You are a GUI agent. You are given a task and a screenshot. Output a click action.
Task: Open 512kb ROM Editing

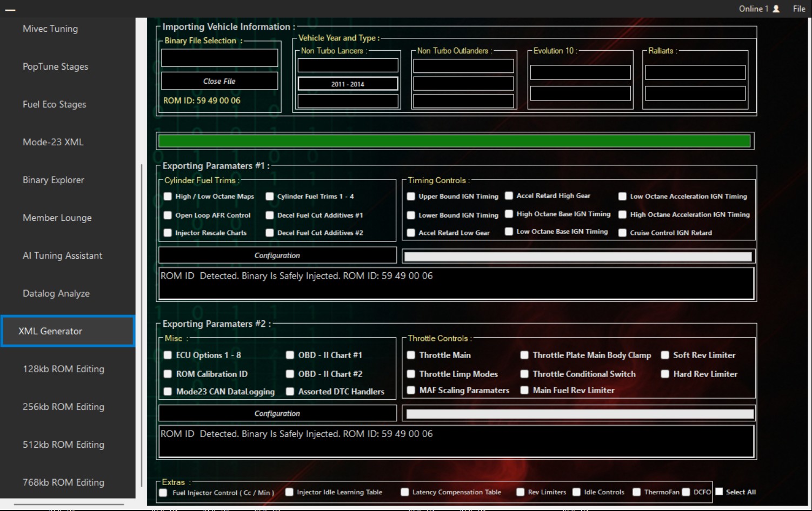click(x=63, y=445)
